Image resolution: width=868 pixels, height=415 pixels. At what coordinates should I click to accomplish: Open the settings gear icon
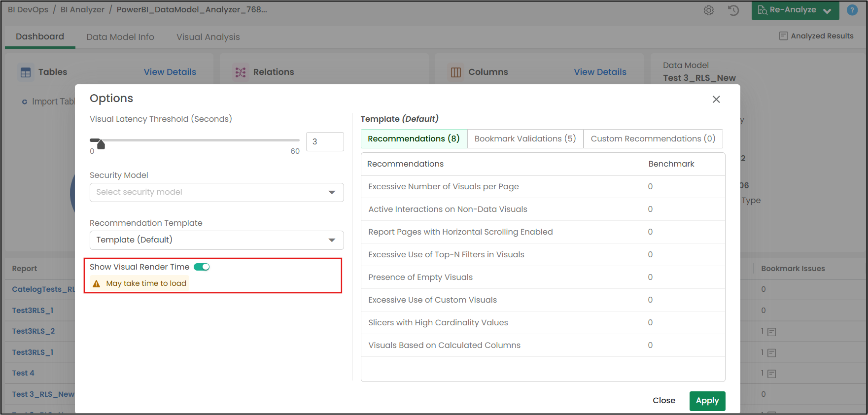(x=709, y=10)
